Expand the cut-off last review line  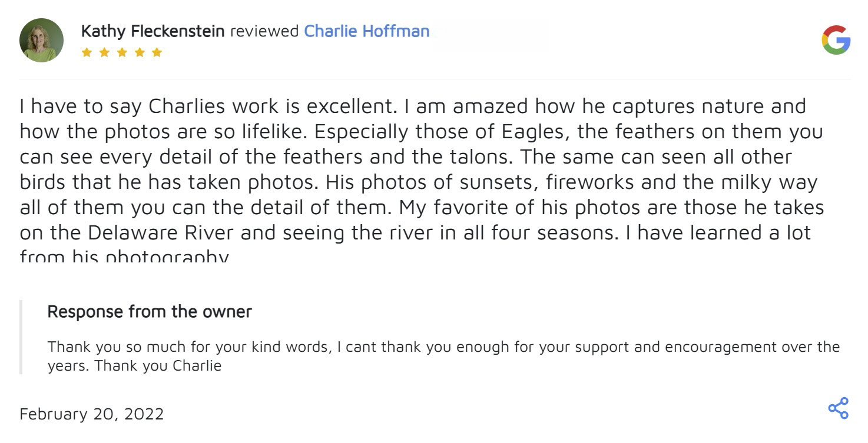[x=124, y=257]
